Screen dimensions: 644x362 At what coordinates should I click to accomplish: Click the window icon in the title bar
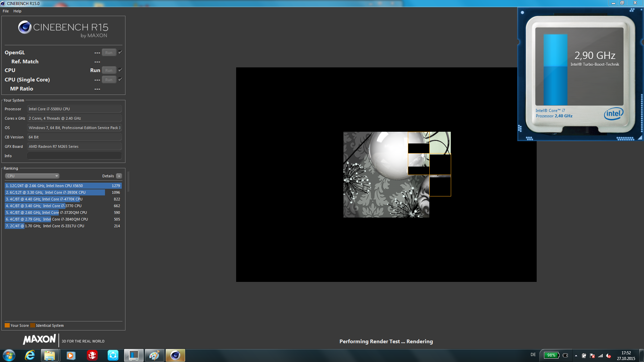(x=3, y=3)
